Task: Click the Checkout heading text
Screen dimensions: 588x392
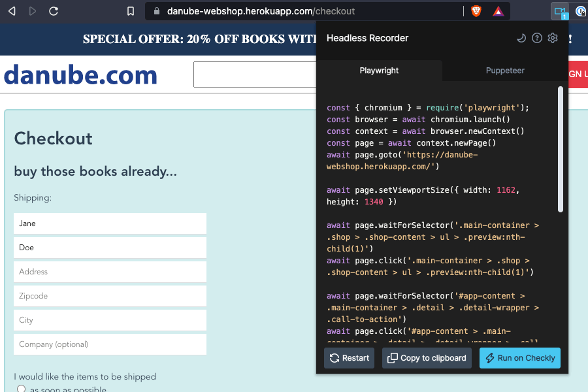Action: click(54, 139)
